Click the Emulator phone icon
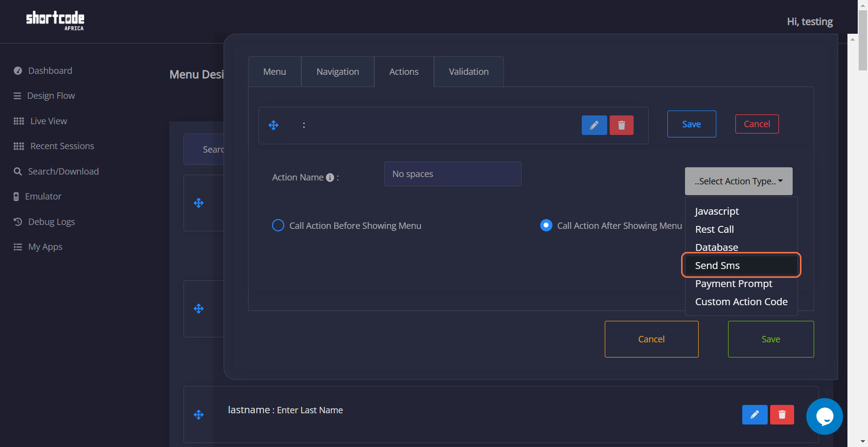 click(16, 197)
